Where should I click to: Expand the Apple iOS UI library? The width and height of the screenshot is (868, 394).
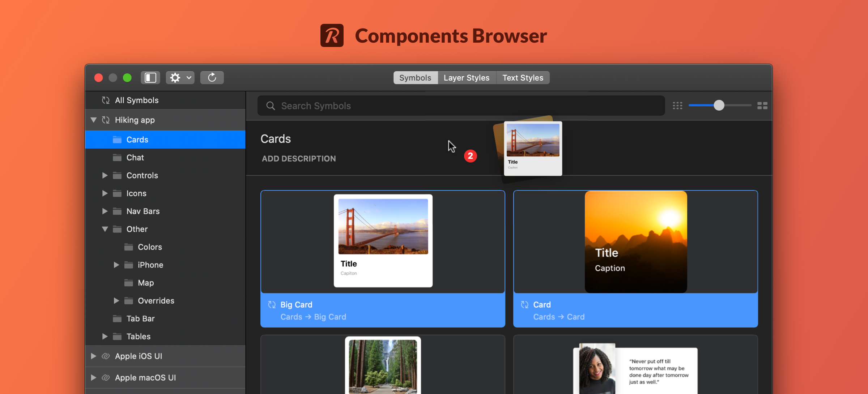click(x=94, y=356)
